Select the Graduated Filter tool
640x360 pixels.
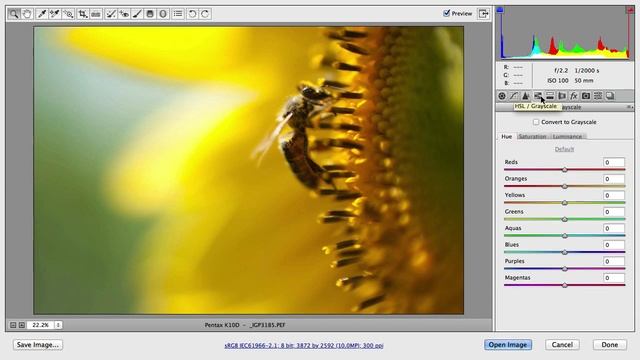(150, 14)
